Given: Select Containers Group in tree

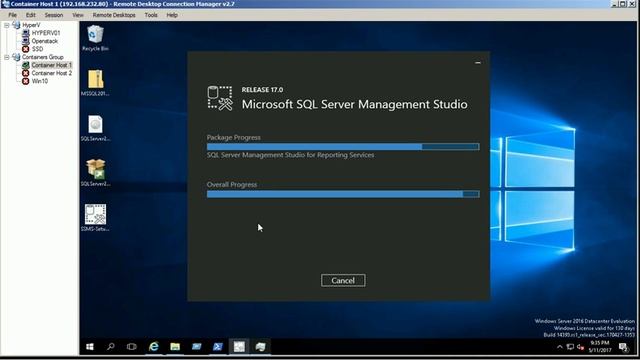Looking at the screenshot, I should [x=42, y=57].
